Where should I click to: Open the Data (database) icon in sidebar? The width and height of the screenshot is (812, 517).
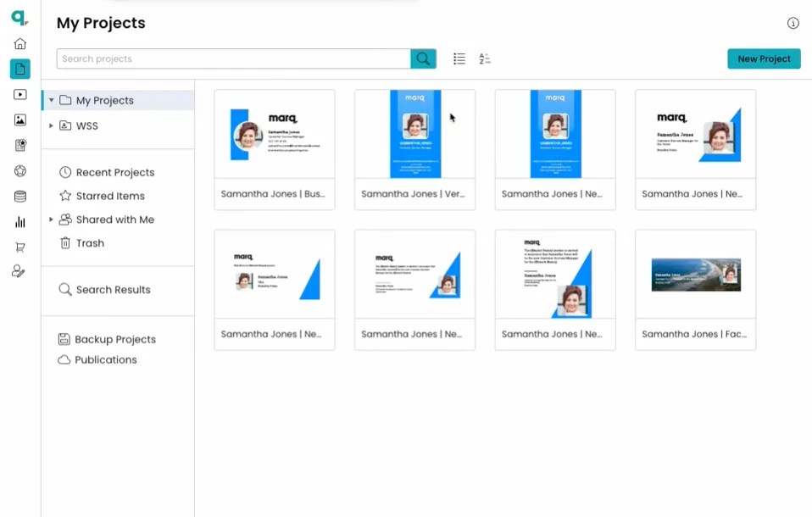click(x=20, y=197)
